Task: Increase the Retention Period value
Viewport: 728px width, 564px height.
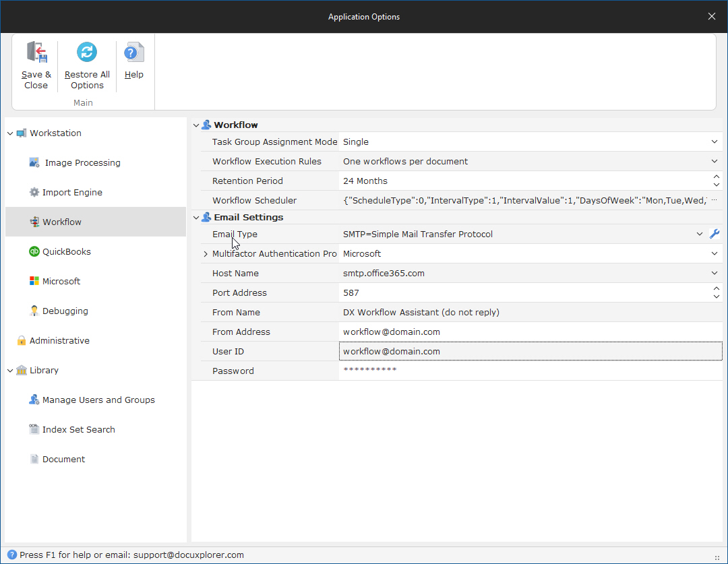Action: point(716,177)
